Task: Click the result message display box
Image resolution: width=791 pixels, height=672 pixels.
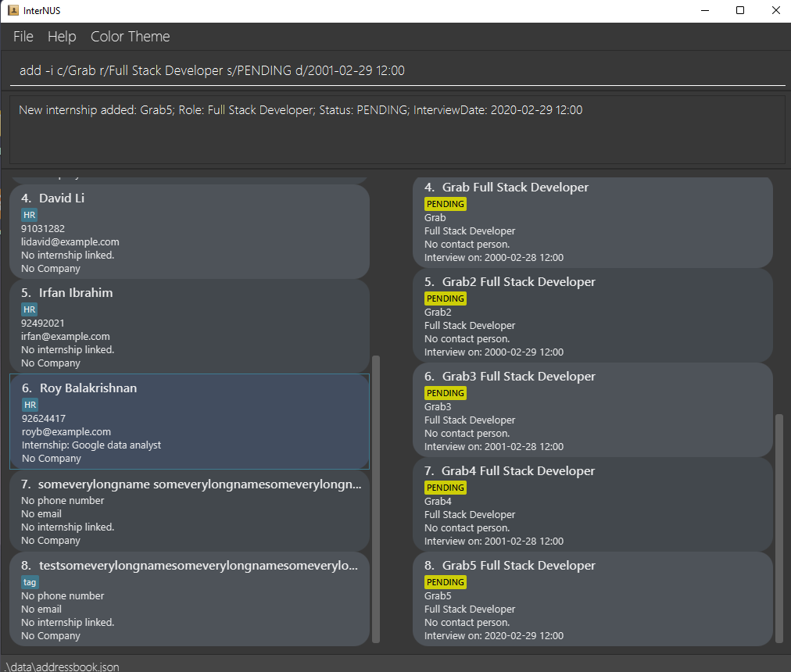Action: click(x=398, y=129)
